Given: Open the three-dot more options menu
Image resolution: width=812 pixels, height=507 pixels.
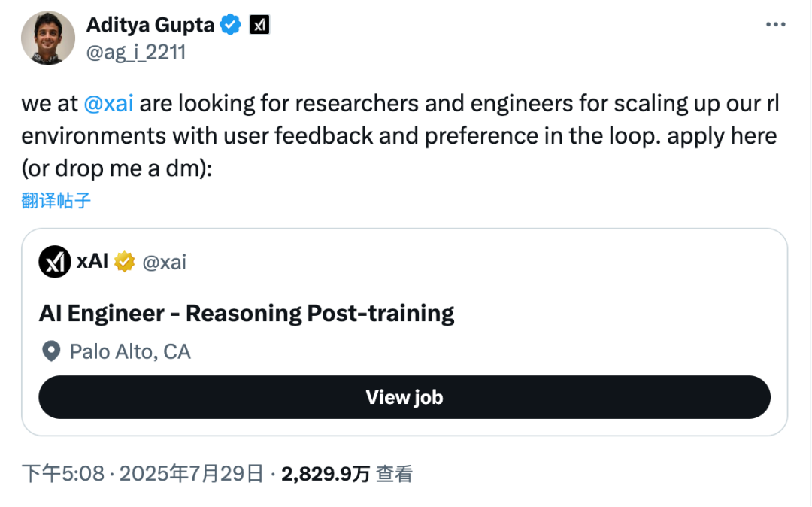Looking at the screenshot, I should pos(775,25).
